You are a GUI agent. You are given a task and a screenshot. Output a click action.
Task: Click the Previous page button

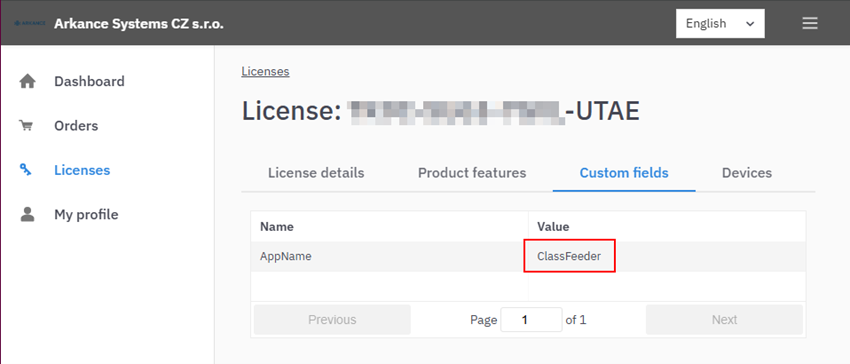coord(332,320)
